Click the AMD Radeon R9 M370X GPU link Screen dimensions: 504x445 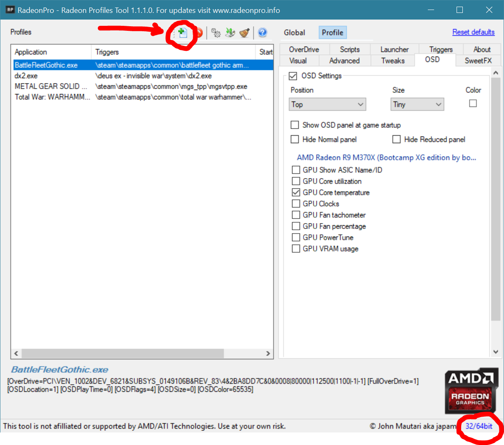pyautogui.click(x=387, y=158)
